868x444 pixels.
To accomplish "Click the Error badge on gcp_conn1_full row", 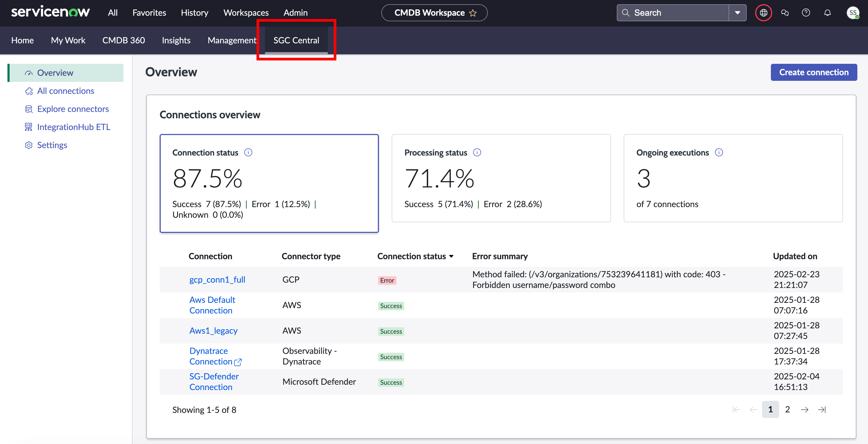I will (387, 280).
